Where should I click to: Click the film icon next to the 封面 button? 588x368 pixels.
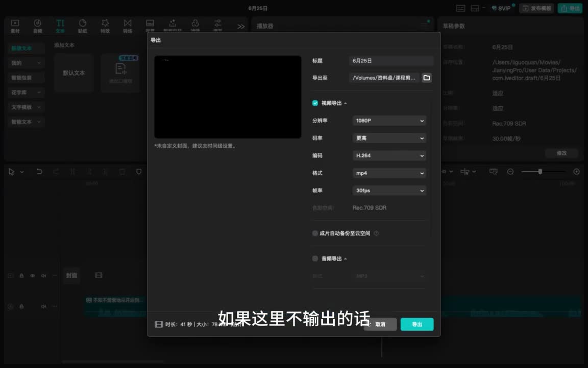(99, 275)
